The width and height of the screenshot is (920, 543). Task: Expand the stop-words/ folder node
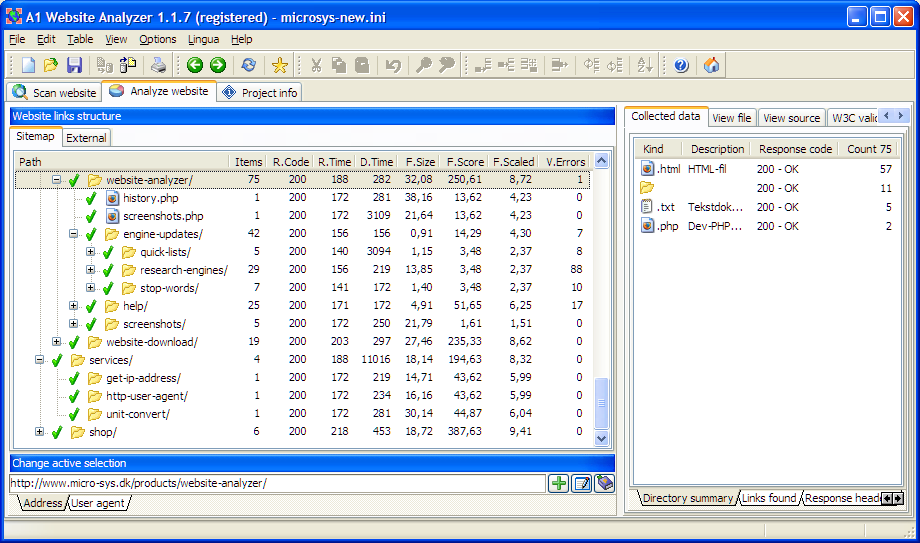pos(90,288)
